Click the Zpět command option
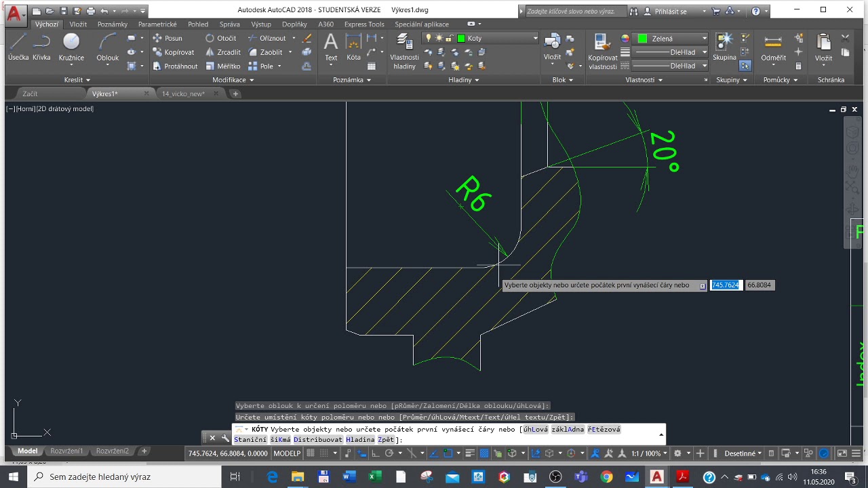 click(x=386, y=440)
